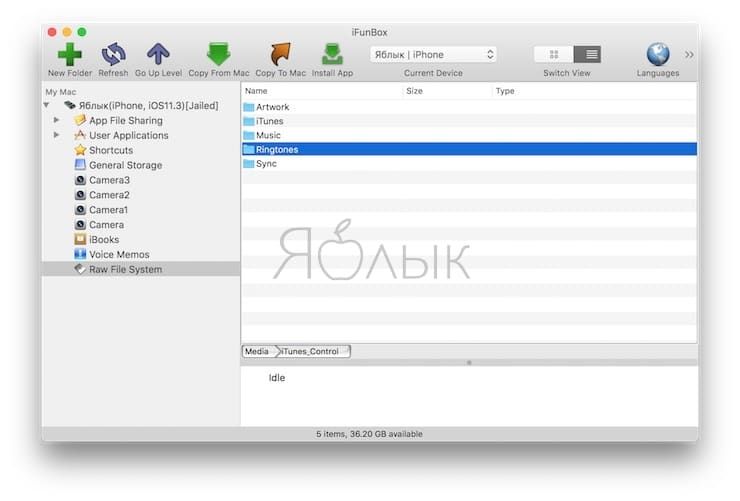Click the Refresh toolbar icon

point(113,54)
